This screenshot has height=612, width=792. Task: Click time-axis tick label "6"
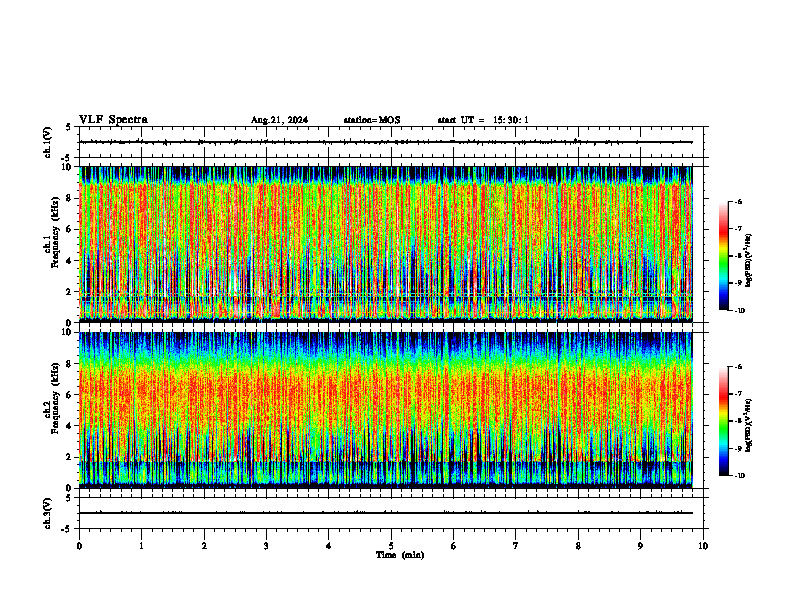454,546
